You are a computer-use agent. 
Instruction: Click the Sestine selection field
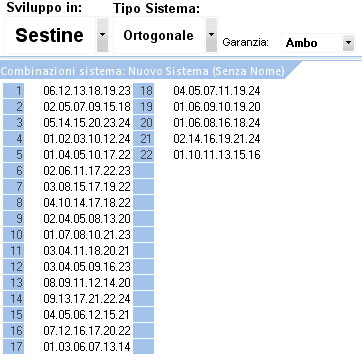click(50, 35)
